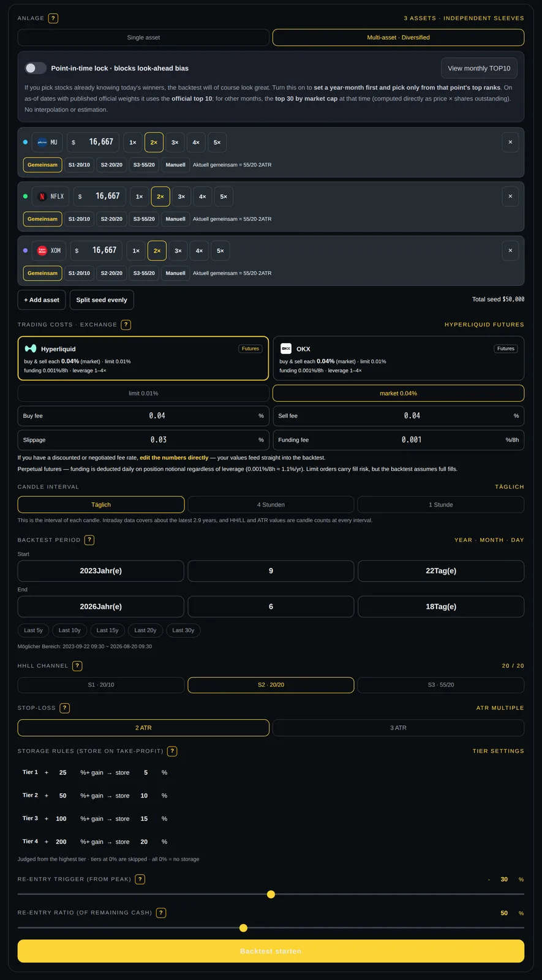Open the start year 2023 selector
The width and height of the screenshot is (542, 980).
[x=101, y=571]
